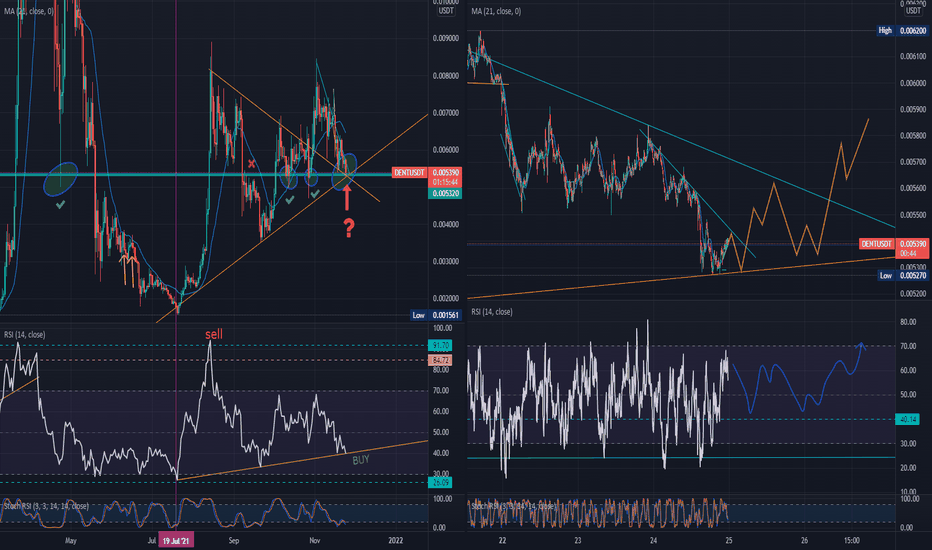Select the red x mark annotation
The image size is (932, 550).
(x=252, y=164)
